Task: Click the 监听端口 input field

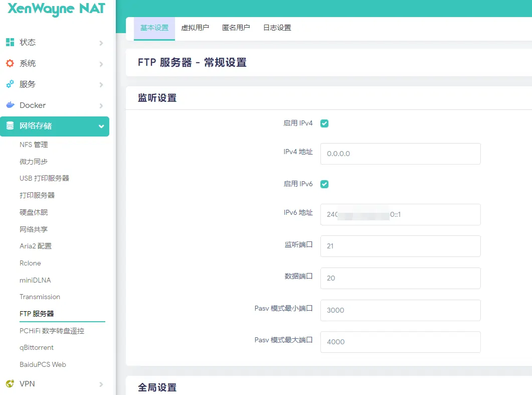Action: click(400, 246)
